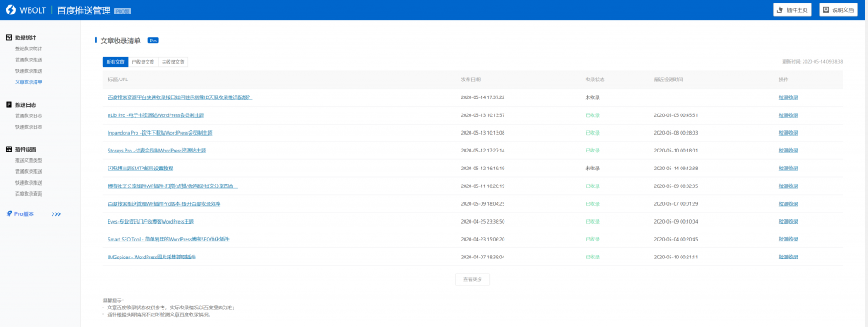This screenshot has width=868, height=327.
Task: Open 推送文章类型 under 插件设置
Action: coord(29,160)
